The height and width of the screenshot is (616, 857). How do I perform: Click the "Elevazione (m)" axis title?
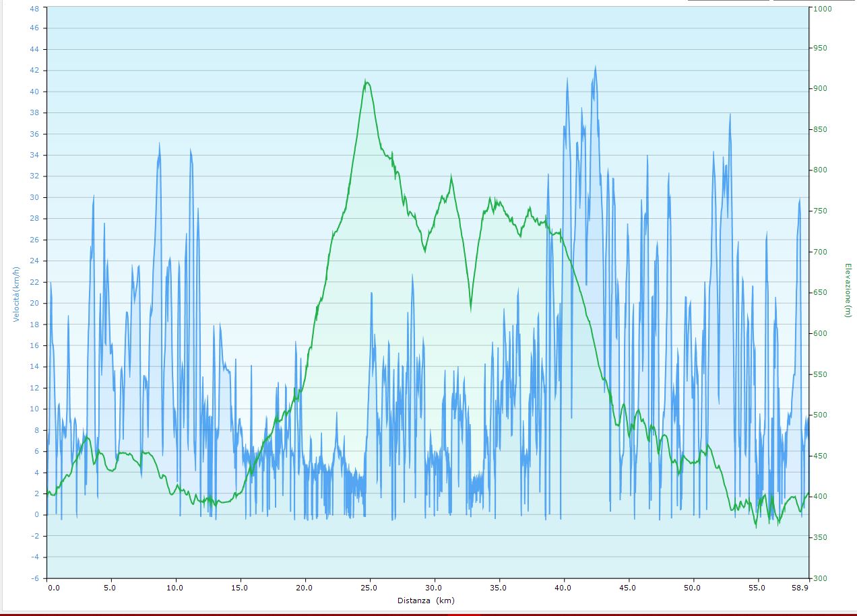pos(847,290)
